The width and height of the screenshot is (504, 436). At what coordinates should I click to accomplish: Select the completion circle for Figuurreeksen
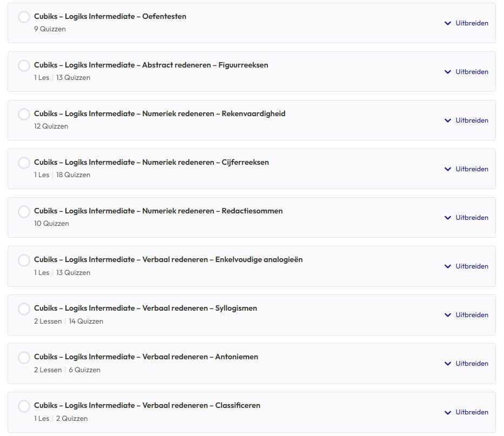24,65
